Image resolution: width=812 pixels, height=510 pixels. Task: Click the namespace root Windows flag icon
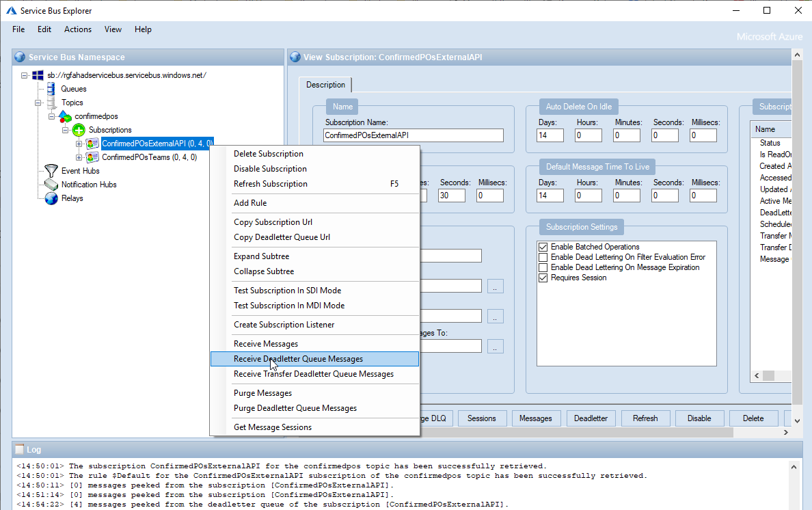click(x=38, y=75)
